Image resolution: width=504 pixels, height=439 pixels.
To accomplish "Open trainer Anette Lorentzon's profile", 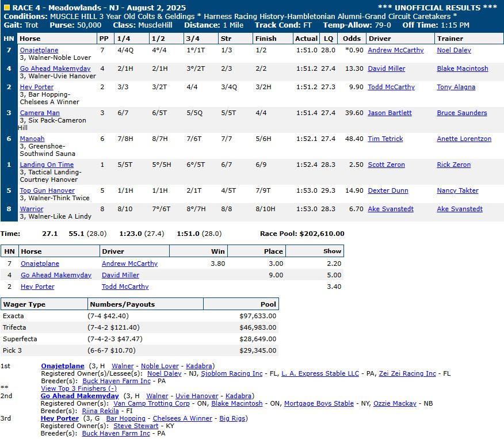I will (x=464, y=139).
